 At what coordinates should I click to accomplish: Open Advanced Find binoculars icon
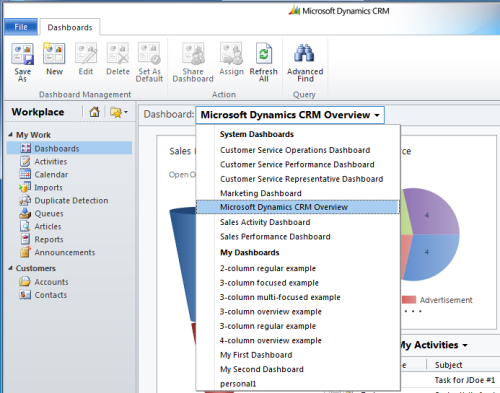pos(304,53)
